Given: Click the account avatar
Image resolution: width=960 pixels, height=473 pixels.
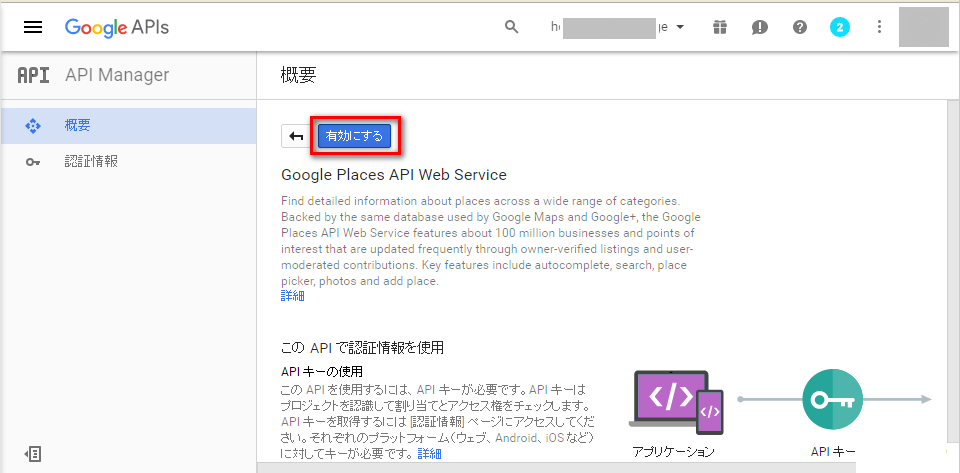Looking at the screenshot, I should pos(923,26).
